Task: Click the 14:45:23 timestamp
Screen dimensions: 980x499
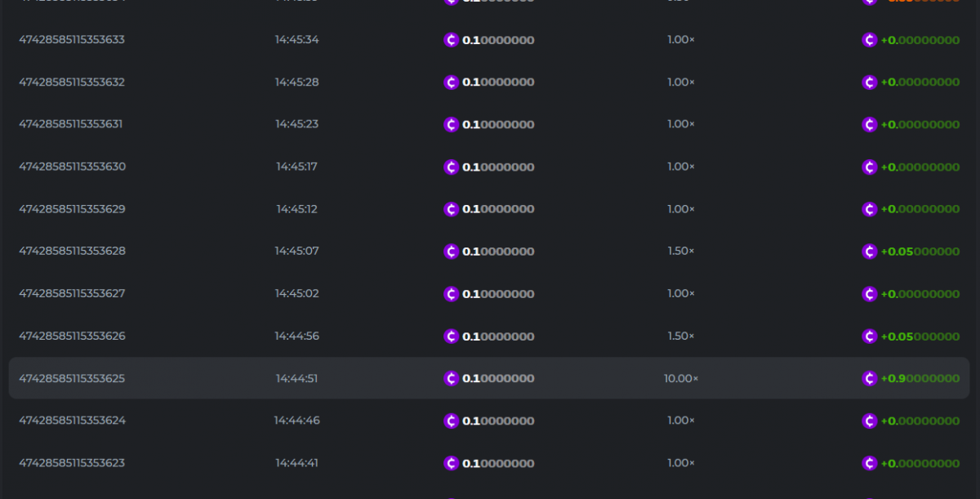Action: (x=296, y=124)
